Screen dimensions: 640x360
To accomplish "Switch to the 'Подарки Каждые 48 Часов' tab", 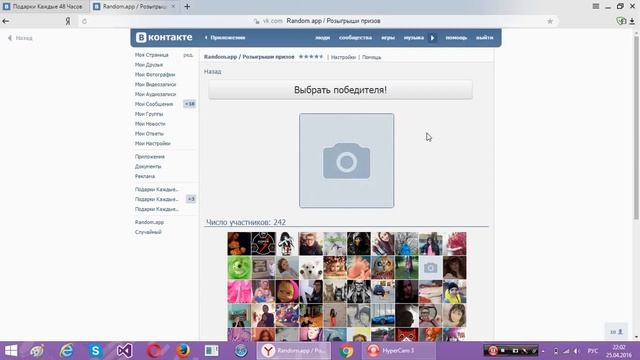I will [44, 7].
